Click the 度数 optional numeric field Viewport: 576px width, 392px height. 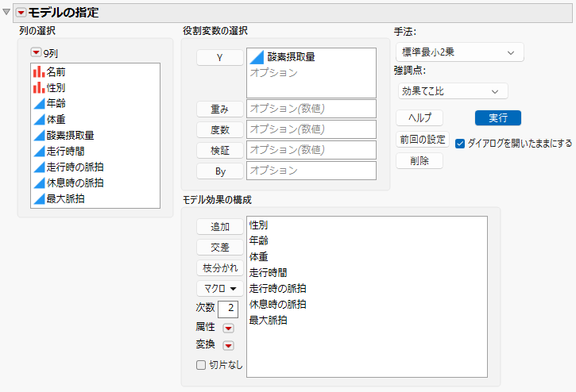click(x=311, y=129)
